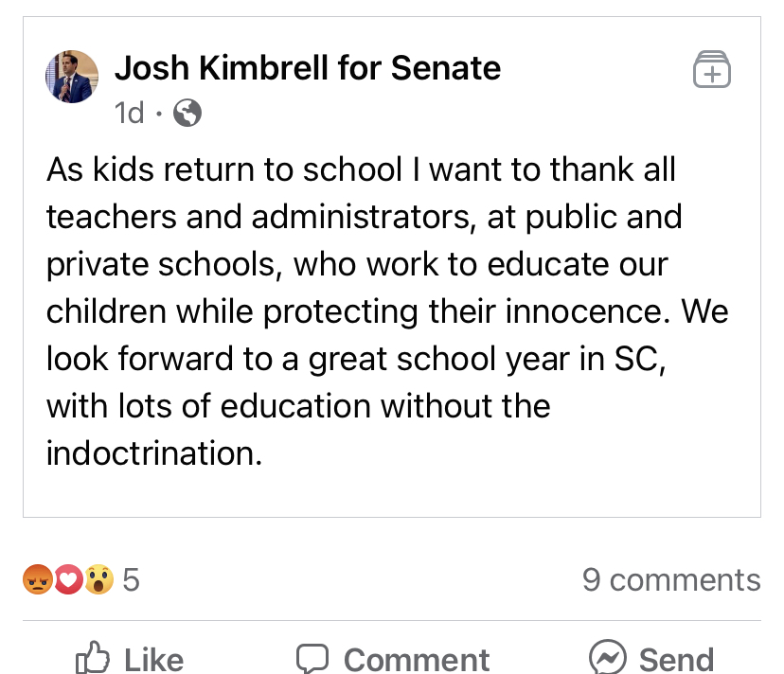The width and height of the screenshot is (784, 674).
Task: Tap the Comment speech bubble icon
Action: click(312, 658)
